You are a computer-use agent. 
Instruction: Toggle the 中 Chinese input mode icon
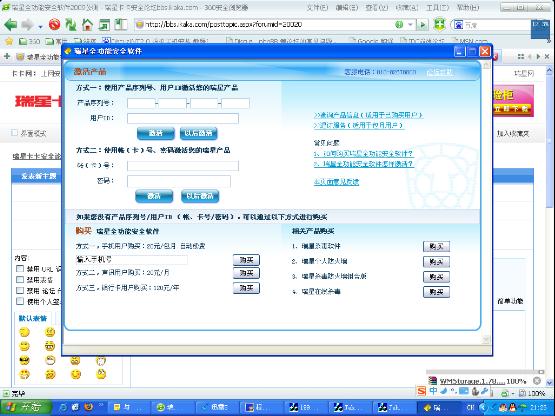pyautogui.click(x=433, y=391)
